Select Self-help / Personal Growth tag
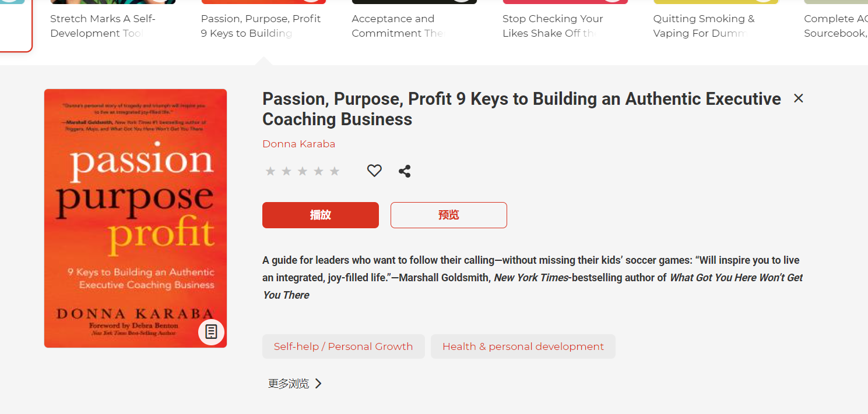Viewport: 868px width, 414px height. click(343, 346)
